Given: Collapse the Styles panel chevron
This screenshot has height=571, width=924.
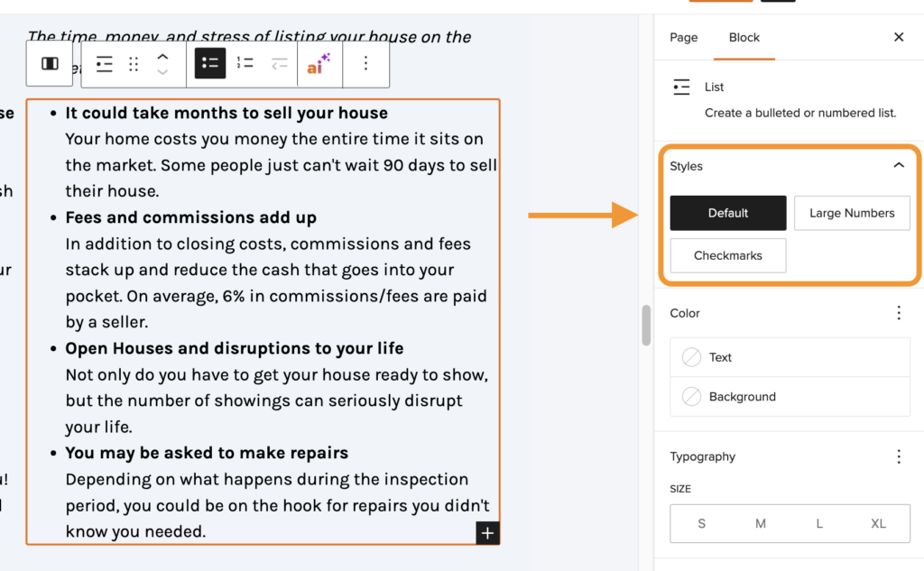Looking at the screenshot, I should (x=898, y=166).
